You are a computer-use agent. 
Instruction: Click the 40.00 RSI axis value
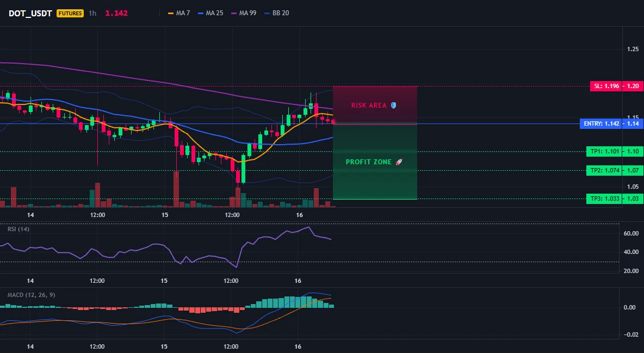coord(631,252)
